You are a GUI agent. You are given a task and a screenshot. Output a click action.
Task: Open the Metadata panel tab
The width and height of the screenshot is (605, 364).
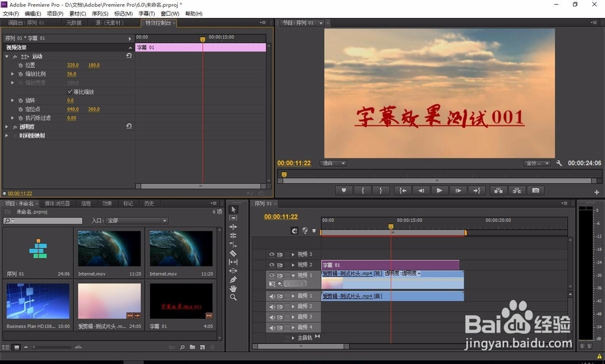[x=74, y=23]
